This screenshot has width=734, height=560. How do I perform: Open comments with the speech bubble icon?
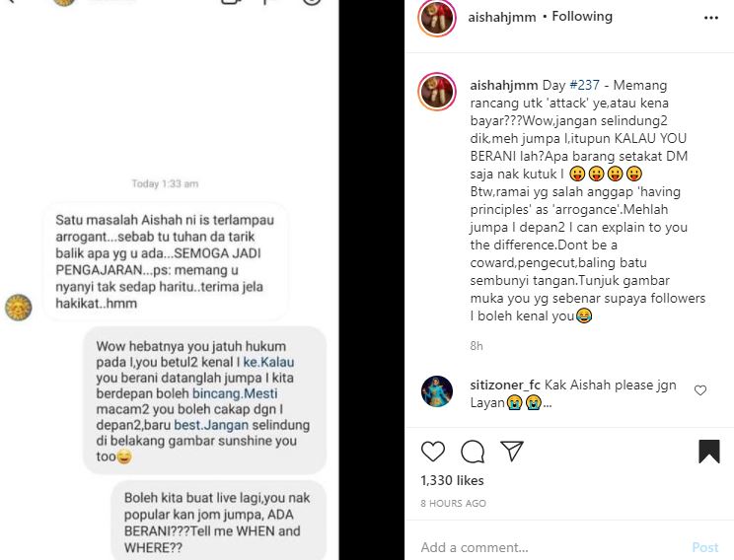tap(473, 452)
